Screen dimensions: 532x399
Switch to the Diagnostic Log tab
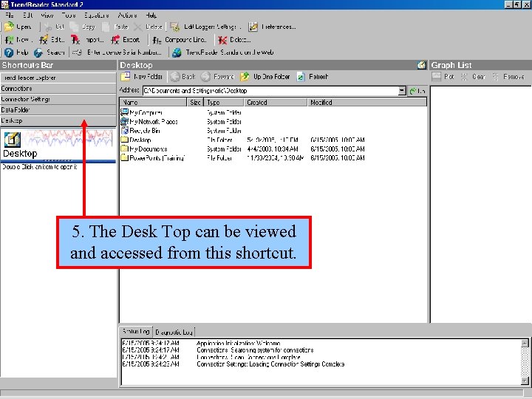tap(174, 332)
